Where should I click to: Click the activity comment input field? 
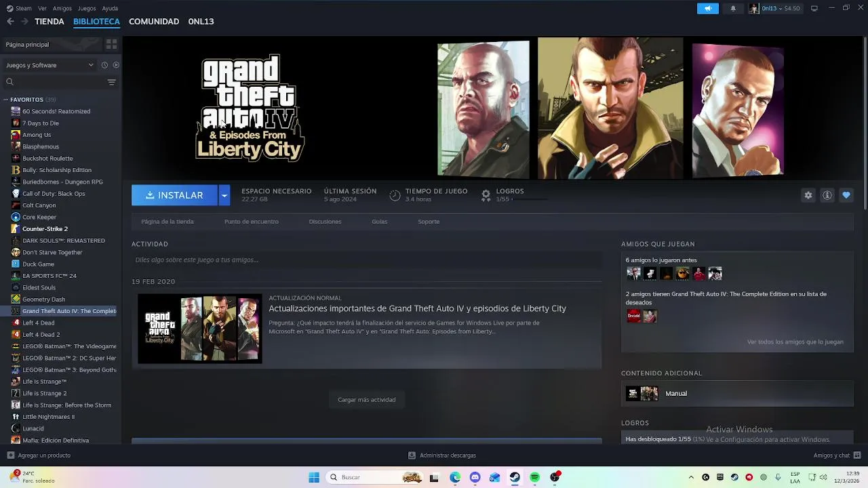(x=366, y=260)
